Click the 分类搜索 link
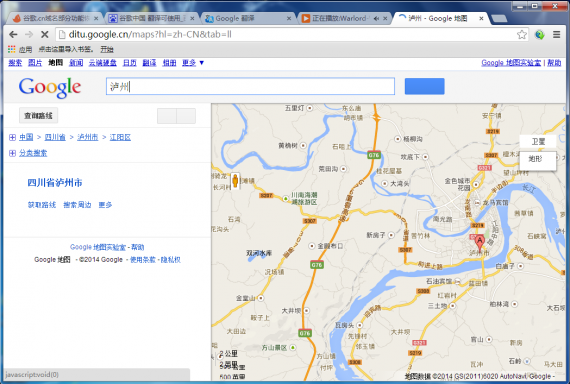The height and width of the screenshot is (384, 570). pos(33,153)
